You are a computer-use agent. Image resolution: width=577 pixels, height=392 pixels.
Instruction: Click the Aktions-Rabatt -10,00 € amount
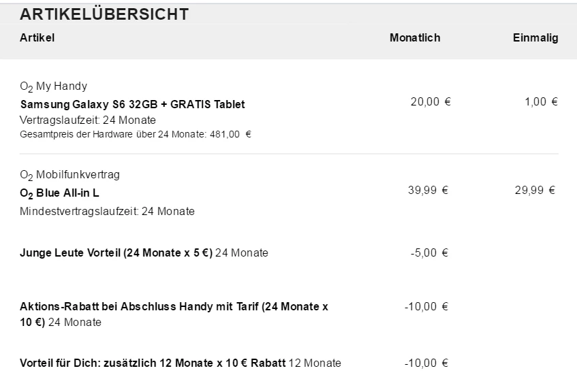pyautogui.click(x=426, y=306)
